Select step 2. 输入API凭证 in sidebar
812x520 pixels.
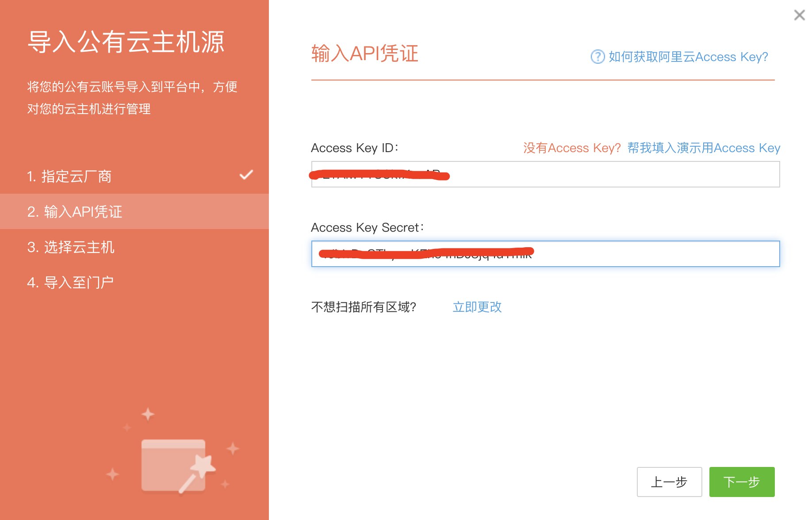[75, 212]
